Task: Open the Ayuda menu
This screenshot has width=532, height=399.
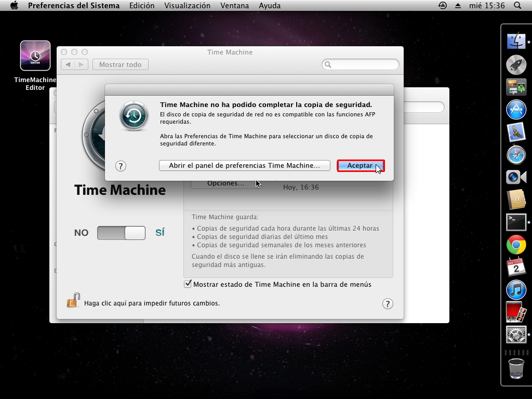Action: pyautogui.click(x=270, y=6)
